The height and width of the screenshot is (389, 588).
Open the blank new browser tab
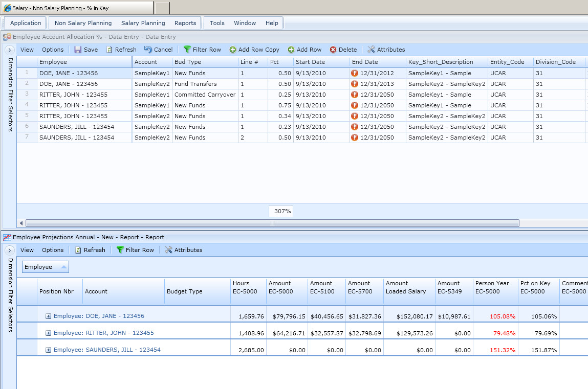(162, 8)
